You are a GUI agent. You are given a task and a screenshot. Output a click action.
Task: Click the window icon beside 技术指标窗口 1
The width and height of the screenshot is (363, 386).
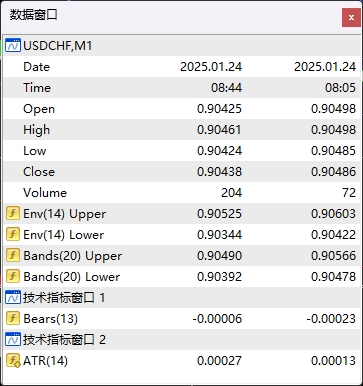[x=13, y=297]
